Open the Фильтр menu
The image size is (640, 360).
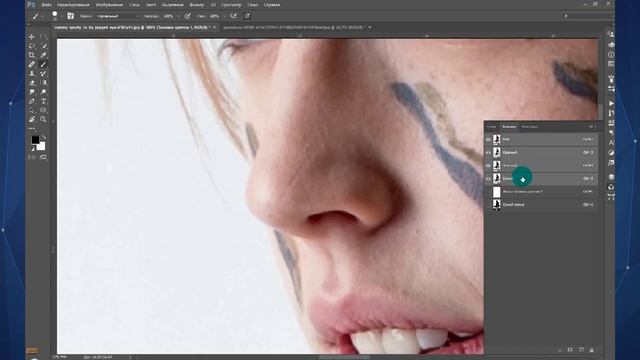[x=197, y=5]
